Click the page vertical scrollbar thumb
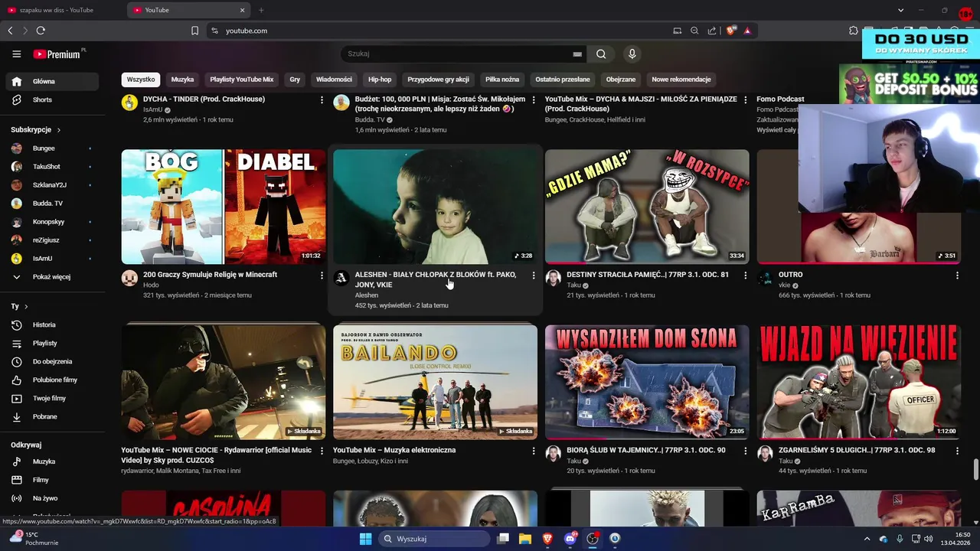This screenshot has width=980, height=551. pyautogui.click(x=975, y=469)
